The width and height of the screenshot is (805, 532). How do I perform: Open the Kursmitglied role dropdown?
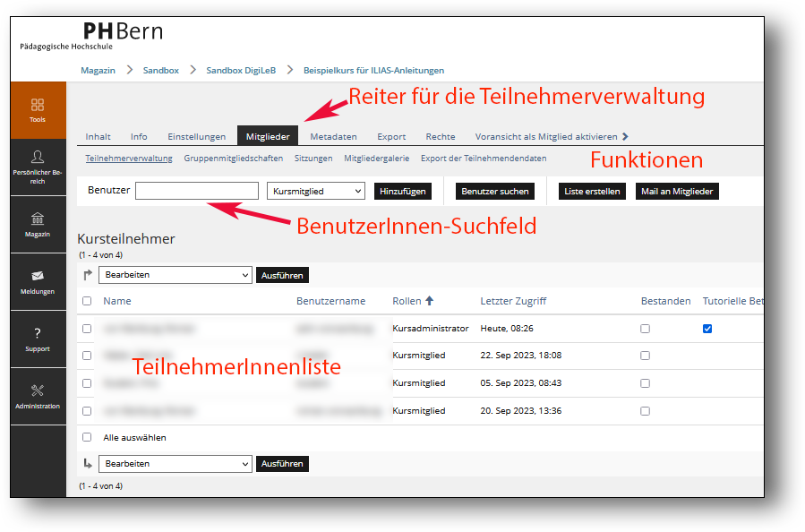316,191
